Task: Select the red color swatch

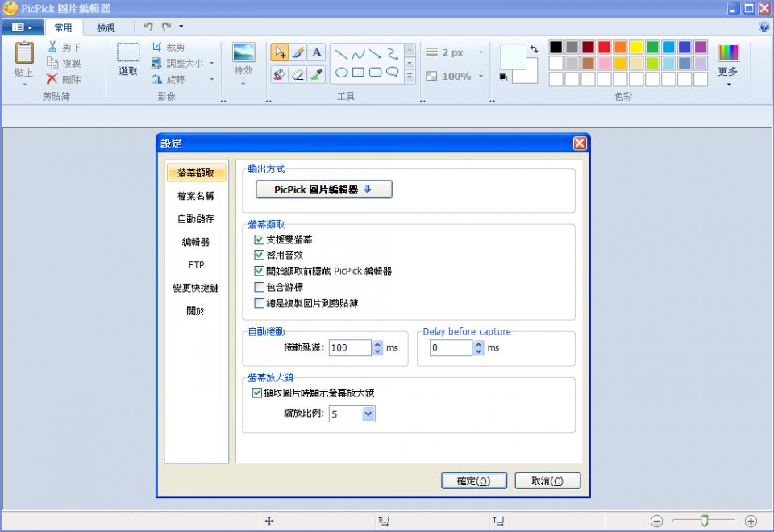Action: click(x=604, y=47)
